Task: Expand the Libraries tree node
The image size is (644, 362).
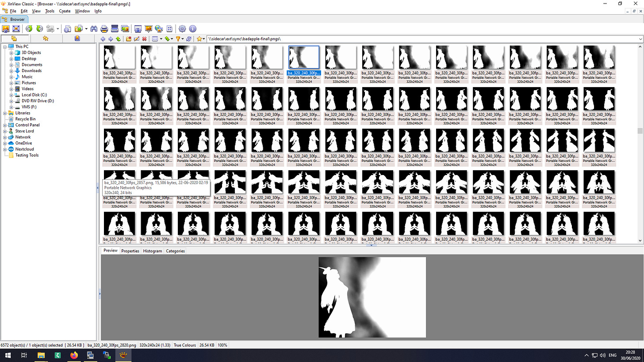Action: [5, 113]
